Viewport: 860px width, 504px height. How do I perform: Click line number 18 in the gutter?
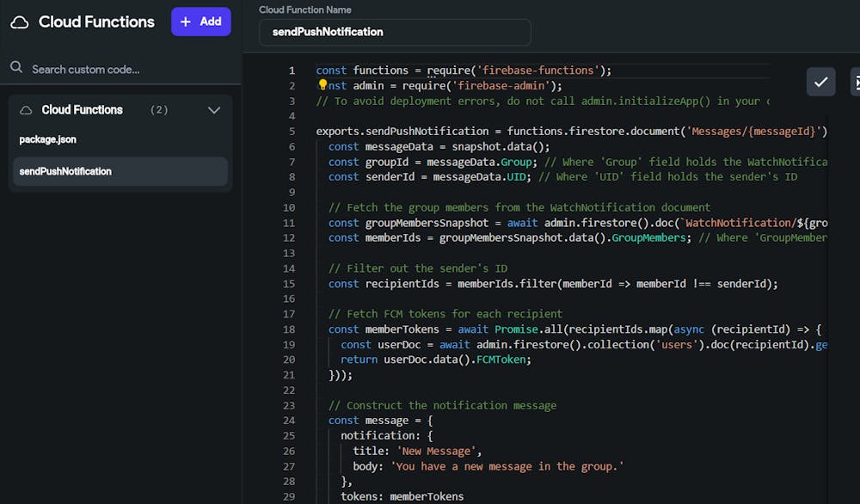[x=289, y=329]
